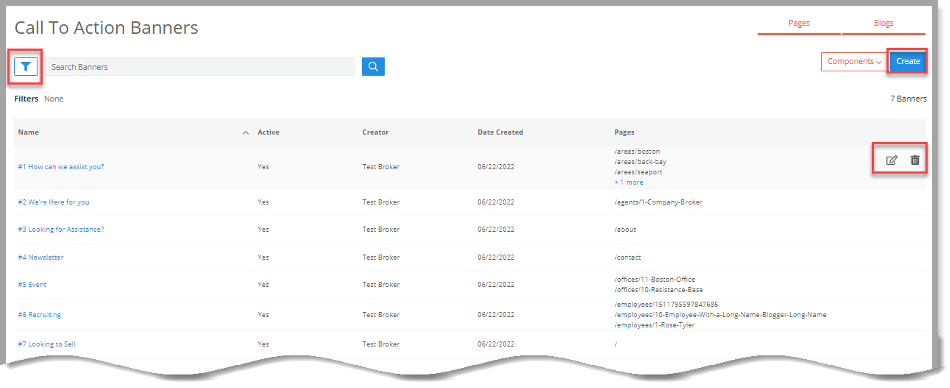Select '/areas/boston' page path
950x388 pixels.
tap(637, 151)
